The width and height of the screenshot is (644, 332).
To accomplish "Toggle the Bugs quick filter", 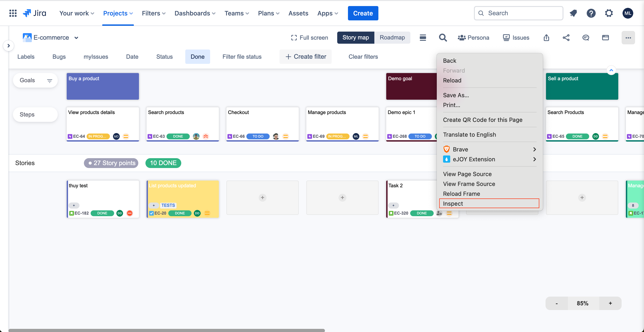I will click(59, 57).
